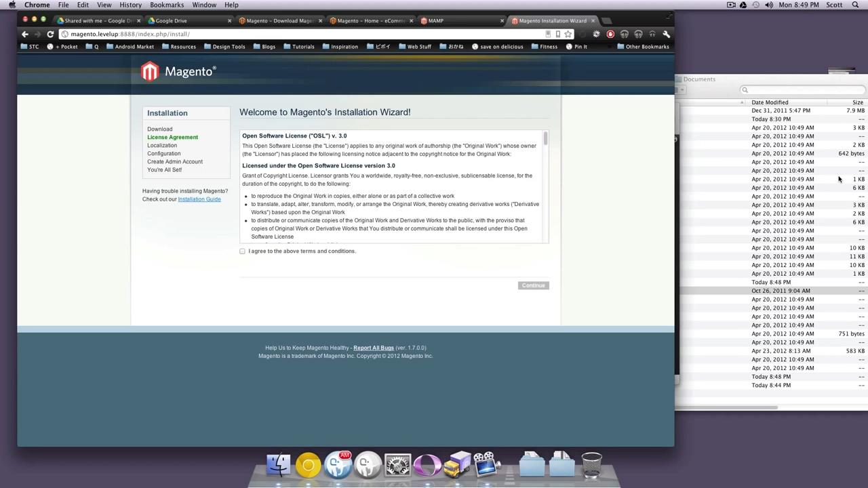Open the screen recorder camera Dock icon
This screenshot has width=868, height=488.
coord(487,465)
